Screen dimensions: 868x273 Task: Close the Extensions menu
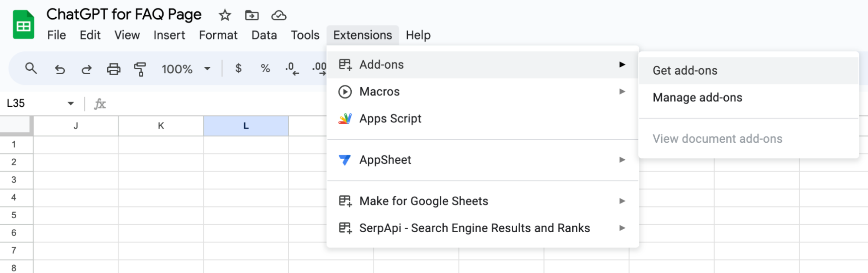pyautogui.click(x=363, y=35)
